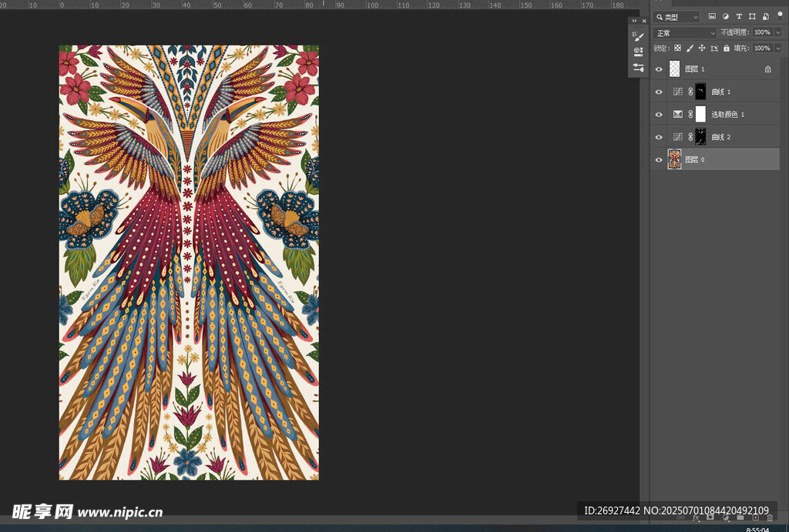Toggle the layer filter on/off switch
The width and height of the screenshot is (789, 532).
click(779, 15)
